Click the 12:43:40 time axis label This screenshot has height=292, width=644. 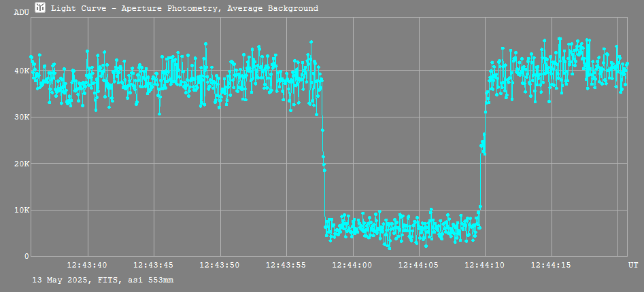pos(87,266)
